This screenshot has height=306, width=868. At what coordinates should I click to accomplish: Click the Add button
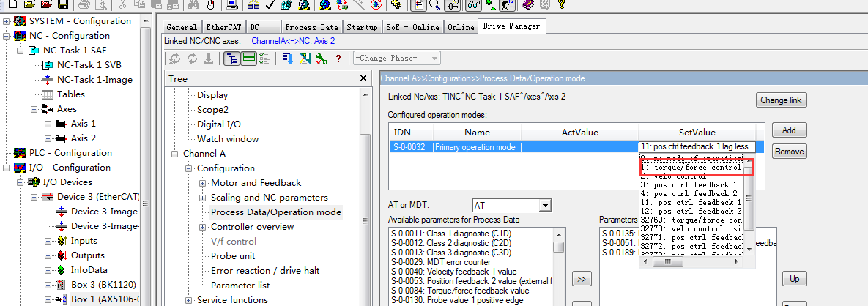pyautogui.click(x=789, y=130)
